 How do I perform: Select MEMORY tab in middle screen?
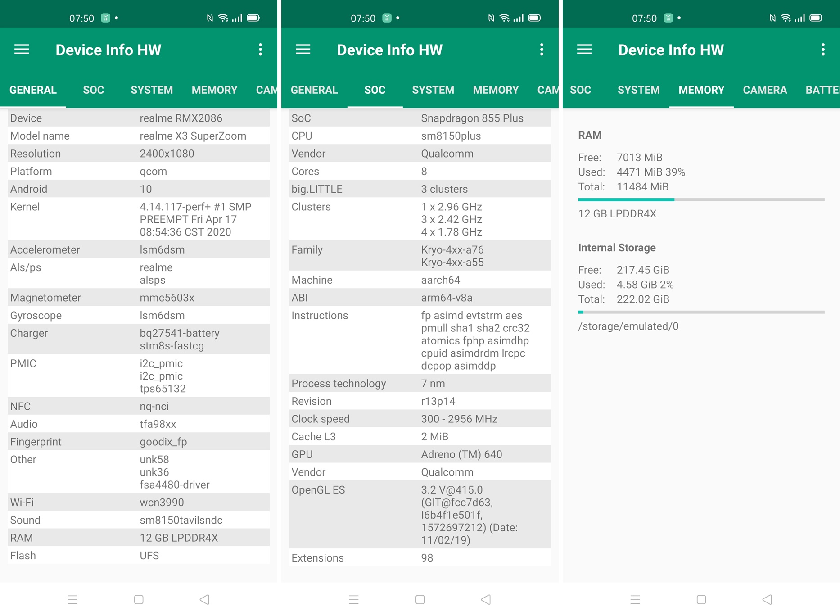[x=496, y=90]
